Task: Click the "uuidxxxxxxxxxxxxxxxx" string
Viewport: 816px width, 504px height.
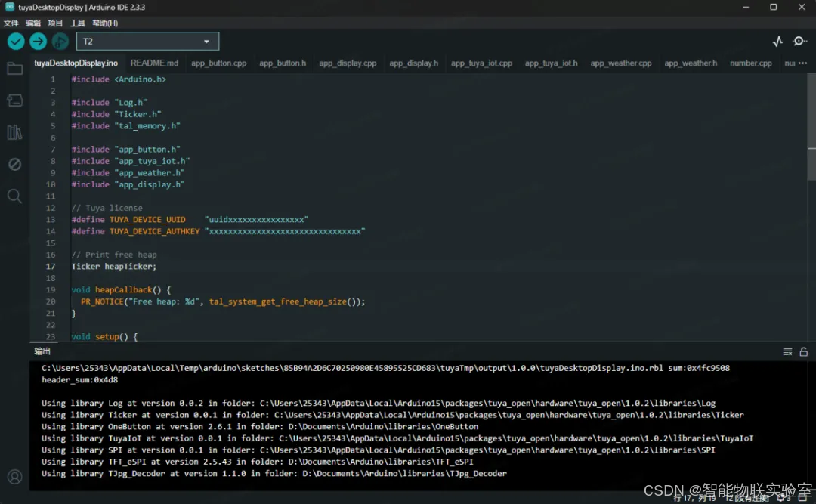Action: pos(257,219)
